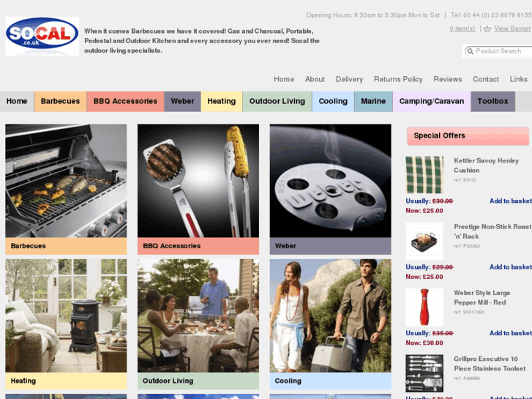Open the Contact page link
The width and height of the screenshot is (532, 399).
point(486,79)
